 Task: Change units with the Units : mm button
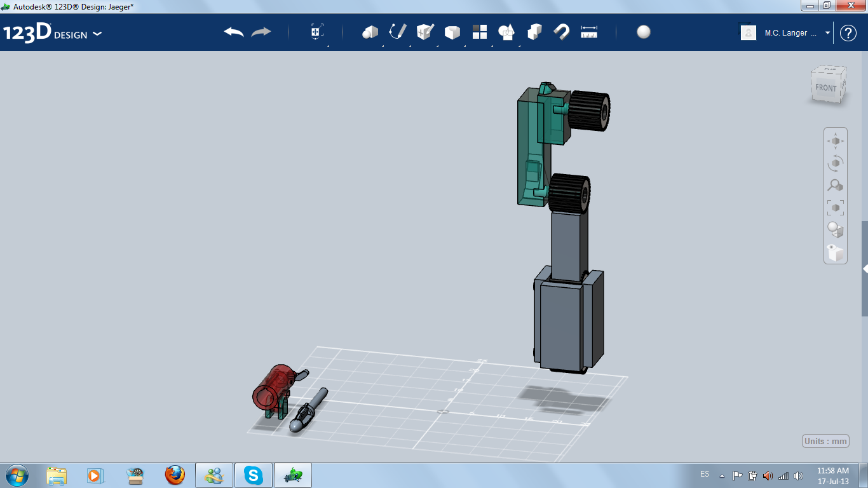(825, 442)
